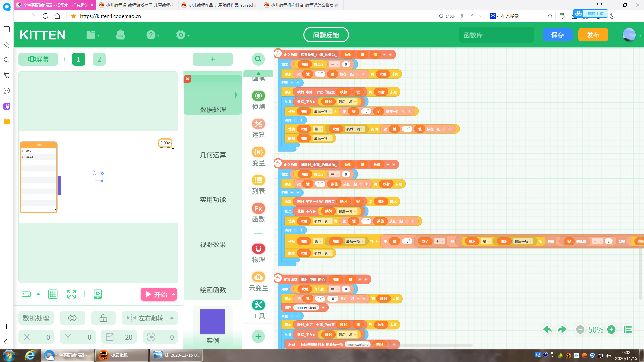Open the 侦测 sensing block category
The height and width of the screenshot is (362, 644).
258,100
